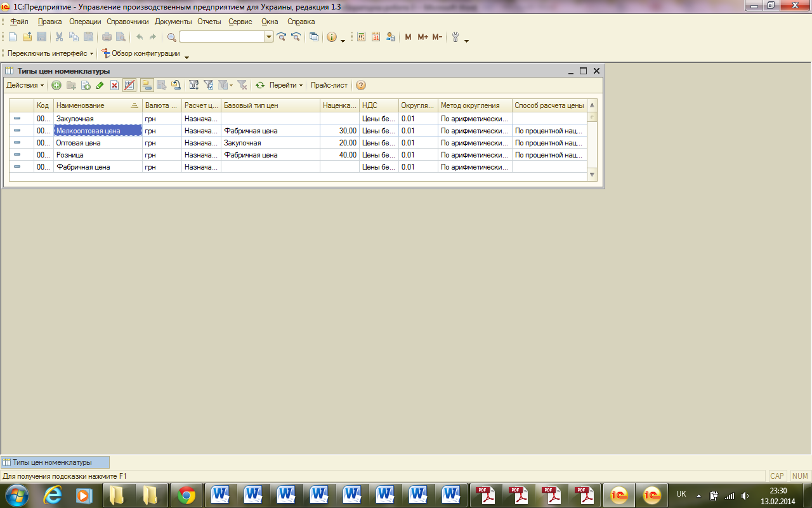Click the Find next icon beside the search box
812x508 pixels.
coord(282,37)
